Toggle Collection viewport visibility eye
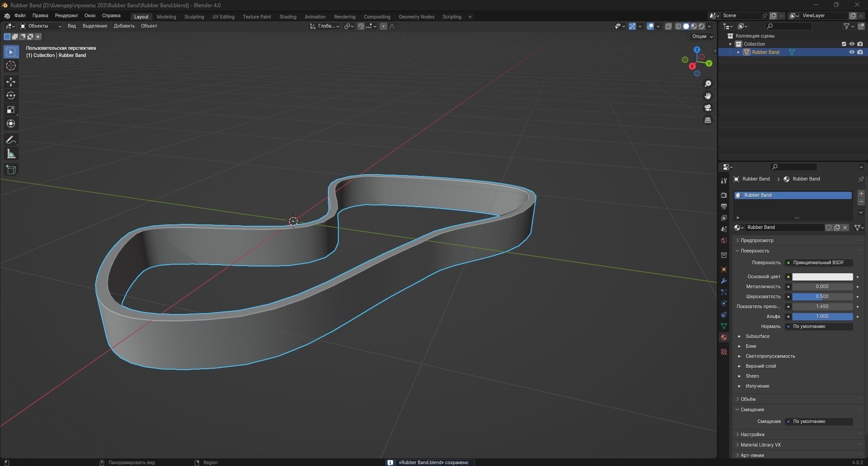This screenshot has height=466, width=868. [x=852, y=44]
